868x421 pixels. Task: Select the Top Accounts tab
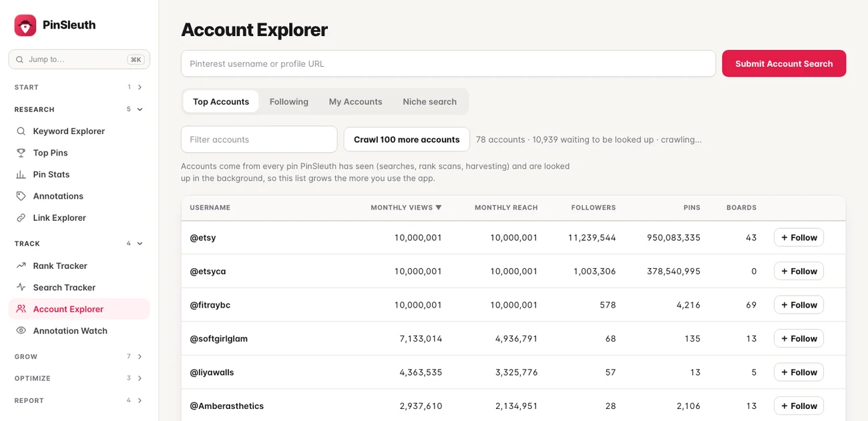pos(221,101)
